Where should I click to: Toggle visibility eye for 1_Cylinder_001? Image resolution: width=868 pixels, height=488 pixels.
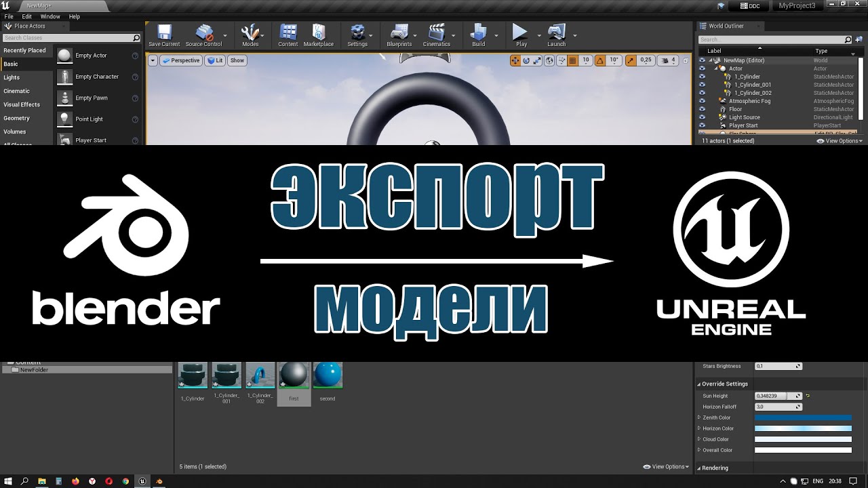(x=702, y=85)
